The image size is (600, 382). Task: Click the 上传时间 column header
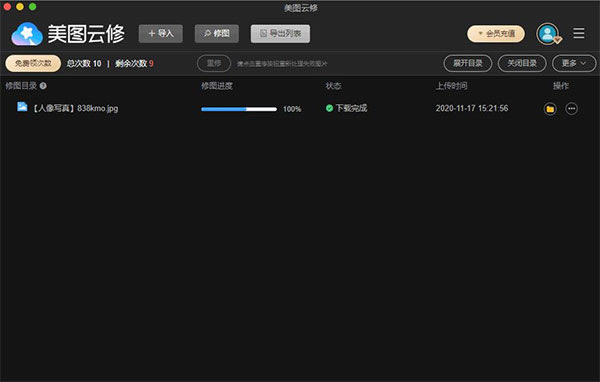coord(452,86)
